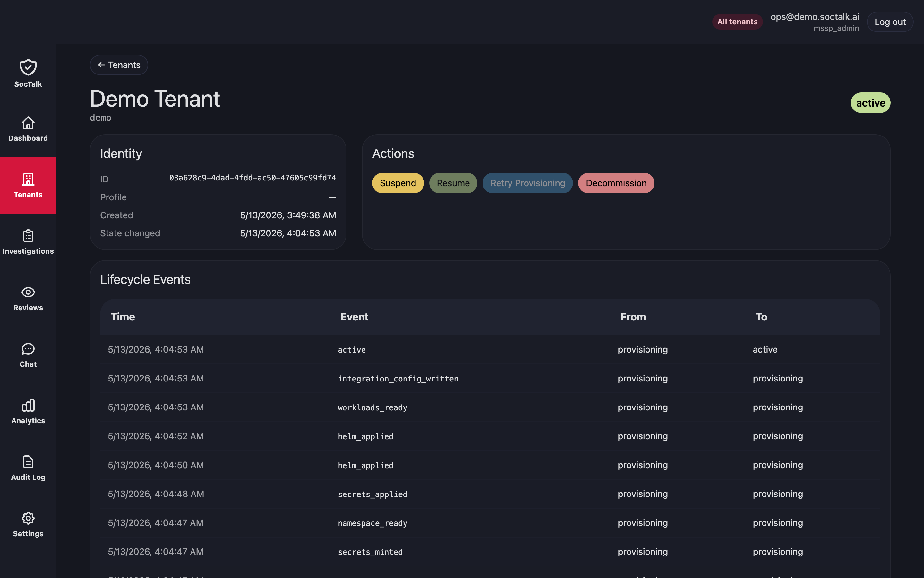Click the Event column header
The image size is (924, 578).
coord(354,317)
